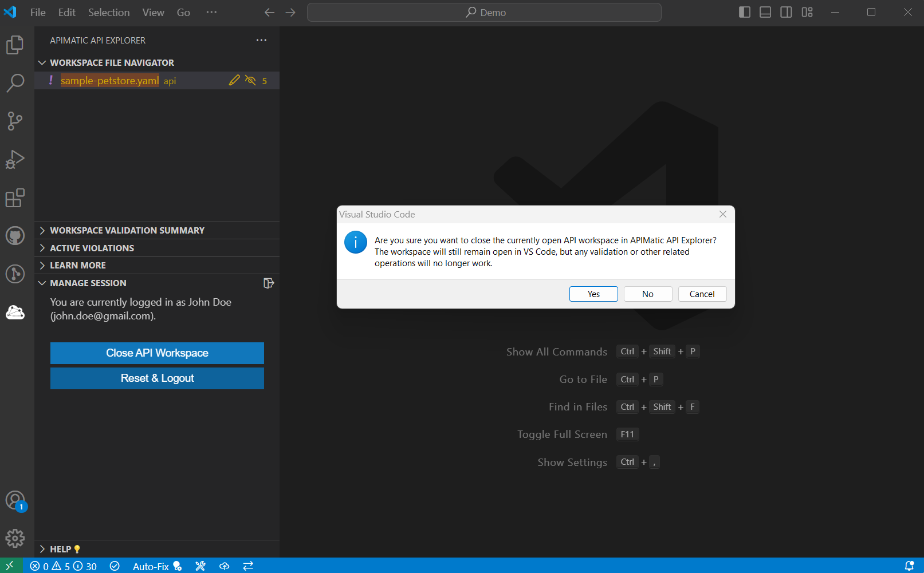This screenshot has height=573, width=924.
Task: Click the 'Go to File' shortcut hint
Action: pyautogui.click(x=611, y=379)
